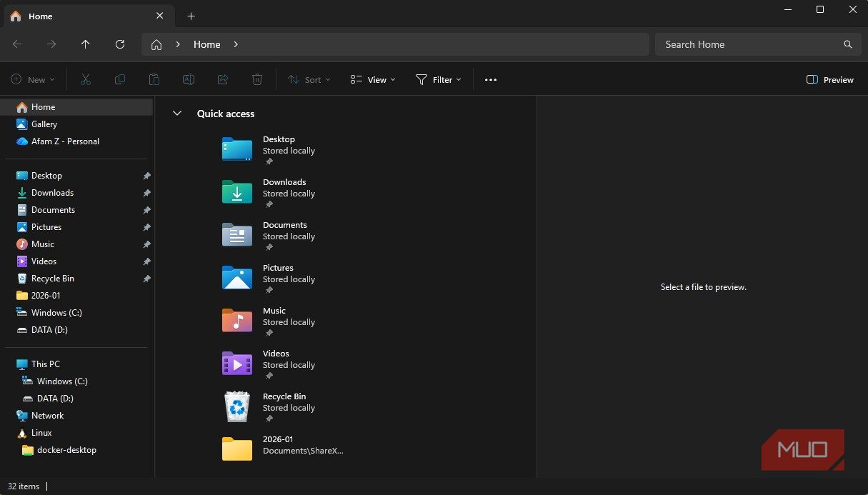Collapse the Quick access section
The width and height of the screenshot is (868, 495).
pos(177,114)
